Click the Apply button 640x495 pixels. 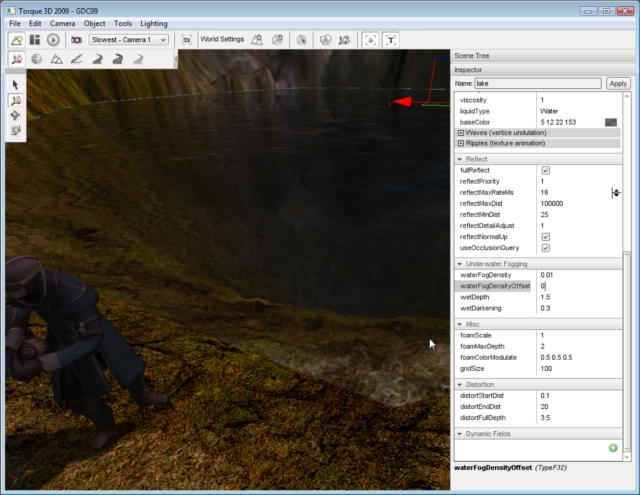[x=618, y=84]
